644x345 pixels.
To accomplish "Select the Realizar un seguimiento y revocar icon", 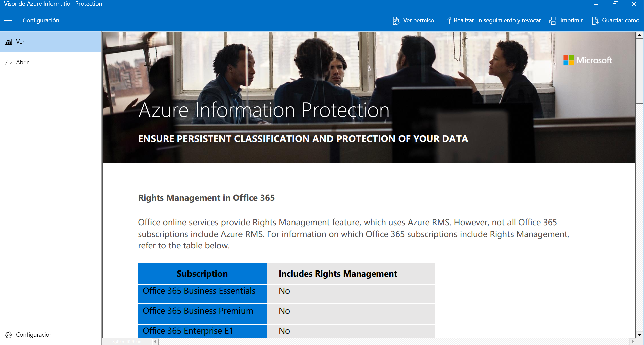I will (x=446, y=20).
